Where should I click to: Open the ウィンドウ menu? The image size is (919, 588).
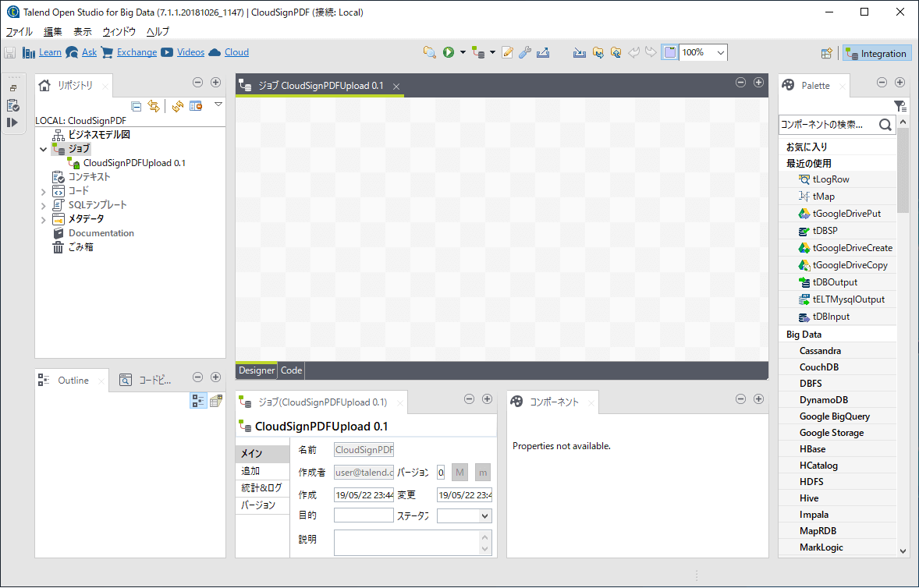click(x=119, y=32)
